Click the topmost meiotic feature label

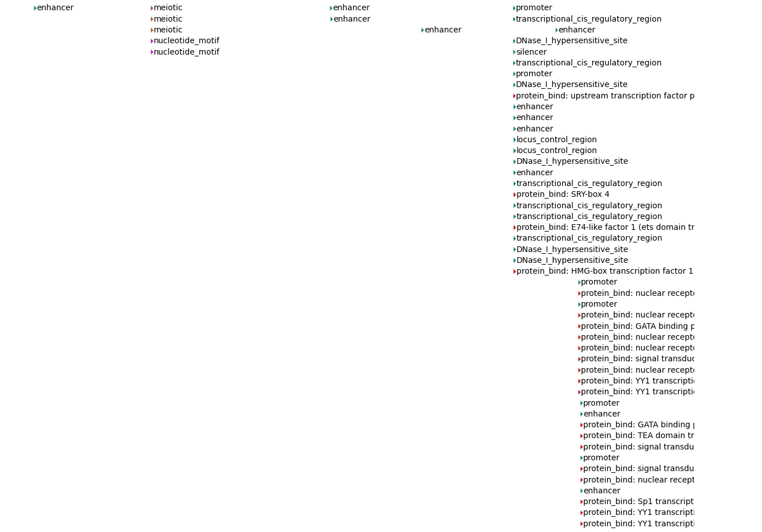168,8
